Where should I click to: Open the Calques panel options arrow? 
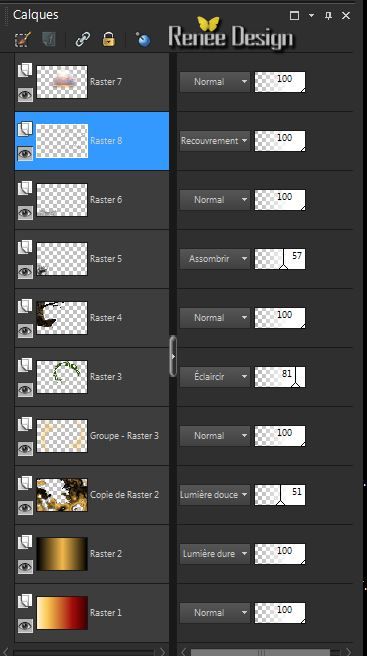click(311, 15)
